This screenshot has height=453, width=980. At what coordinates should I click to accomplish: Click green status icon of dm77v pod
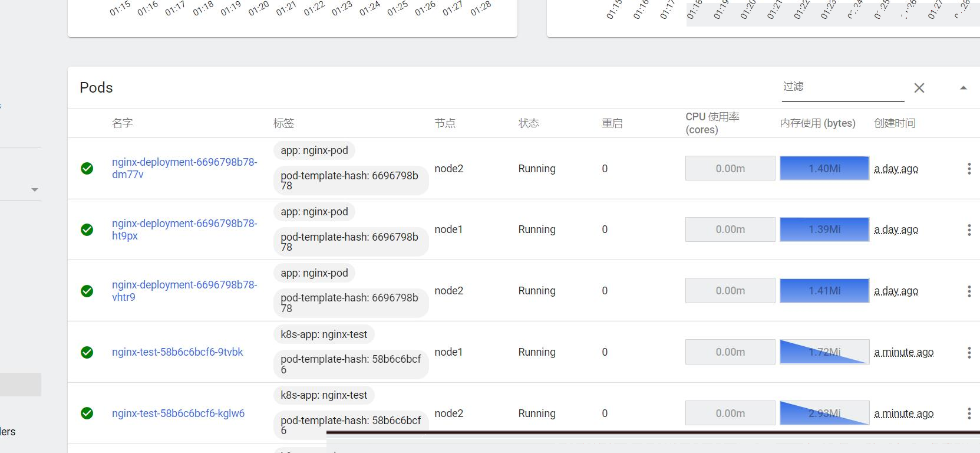point(87,169)
